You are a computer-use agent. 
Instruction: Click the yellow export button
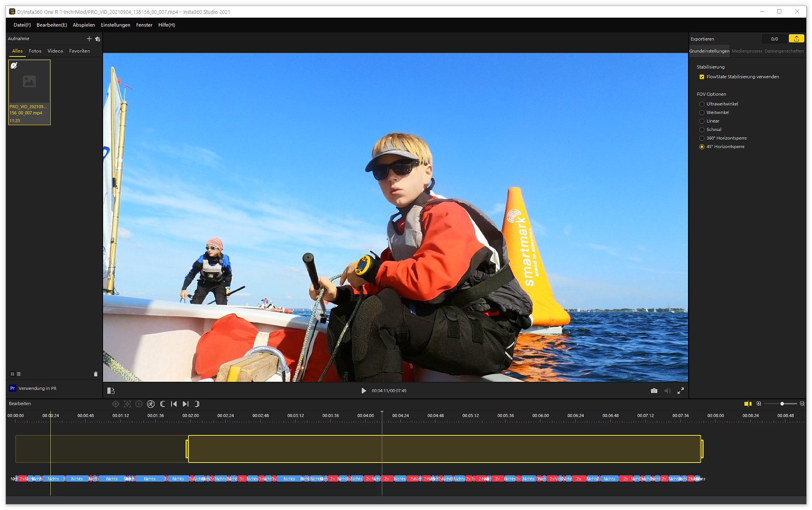pos(796,39)
